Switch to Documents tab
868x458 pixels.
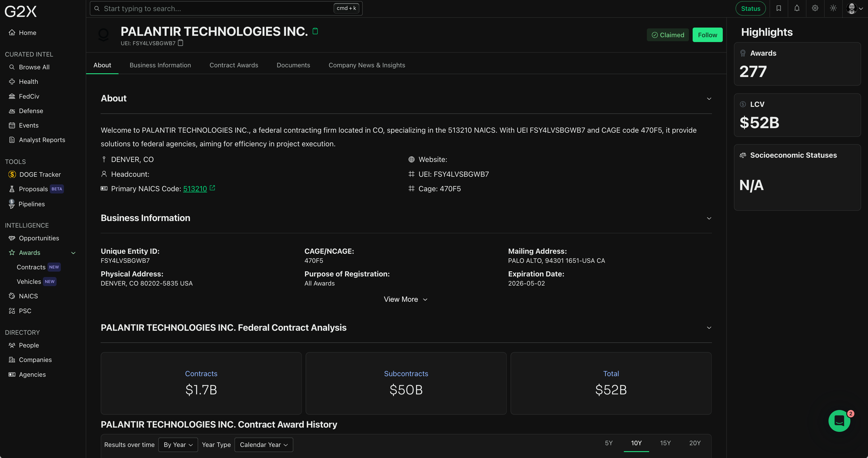coord(293,65)
